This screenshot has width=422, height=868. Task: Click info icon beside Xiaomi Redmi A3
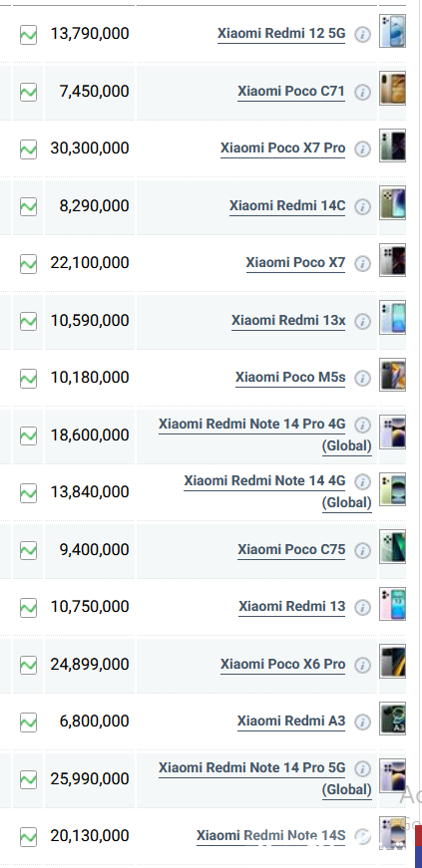pos(362,722)
